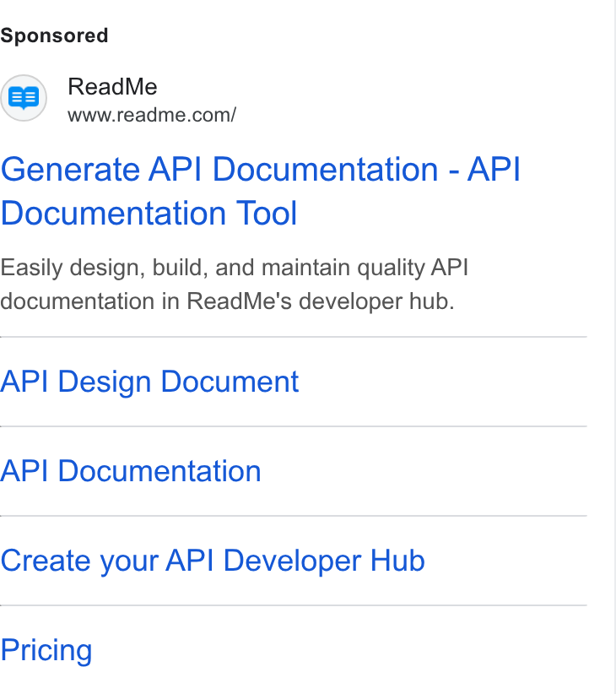Click the ad description starting 'Easily design, build'
The width and height of the screenshot is (616, 694).
point(235,285)
